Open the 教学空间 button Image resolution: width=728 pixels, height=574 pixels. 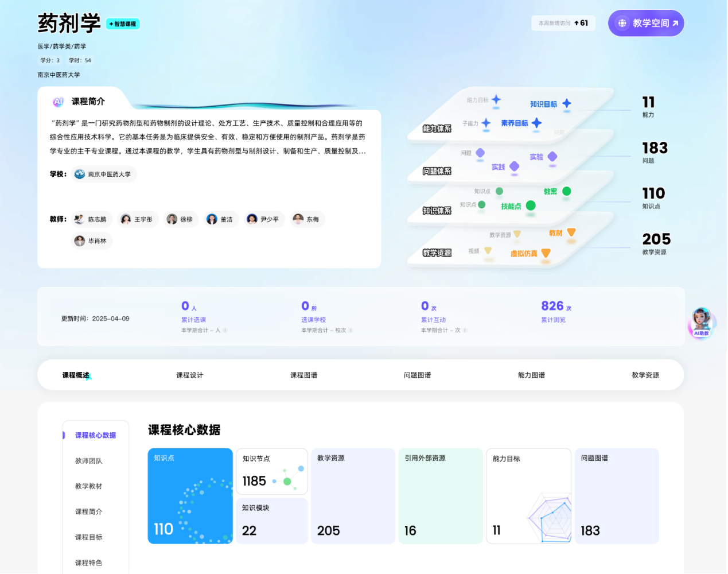tap(646, 24)
